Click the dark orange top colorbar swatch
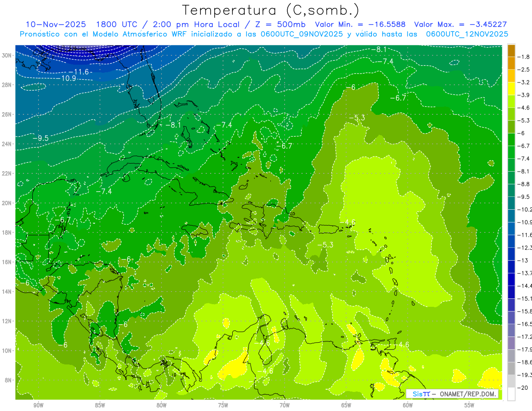The width and height of the screenshot is (532, 411). 511,51
